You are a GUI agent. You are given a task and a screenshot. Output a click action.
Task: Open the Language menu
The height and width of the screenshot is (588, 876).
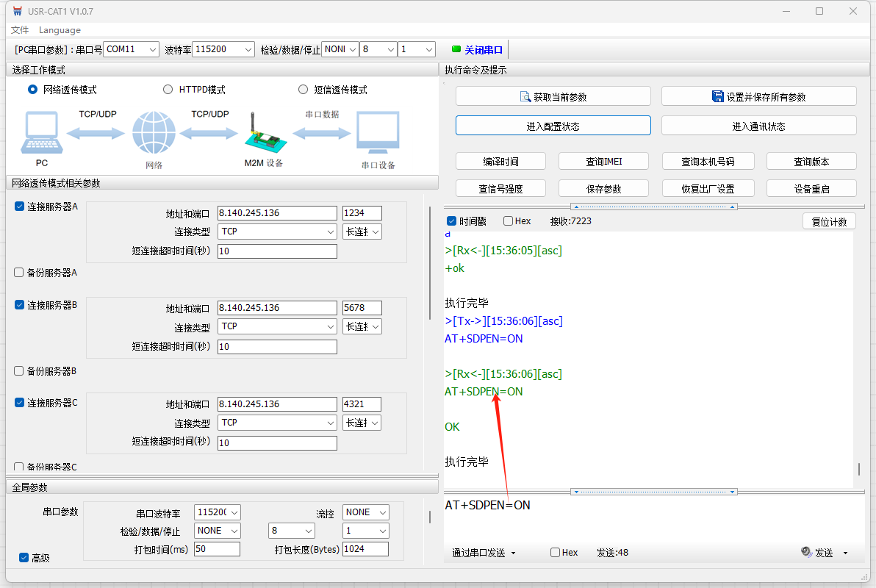click(60, 30)
